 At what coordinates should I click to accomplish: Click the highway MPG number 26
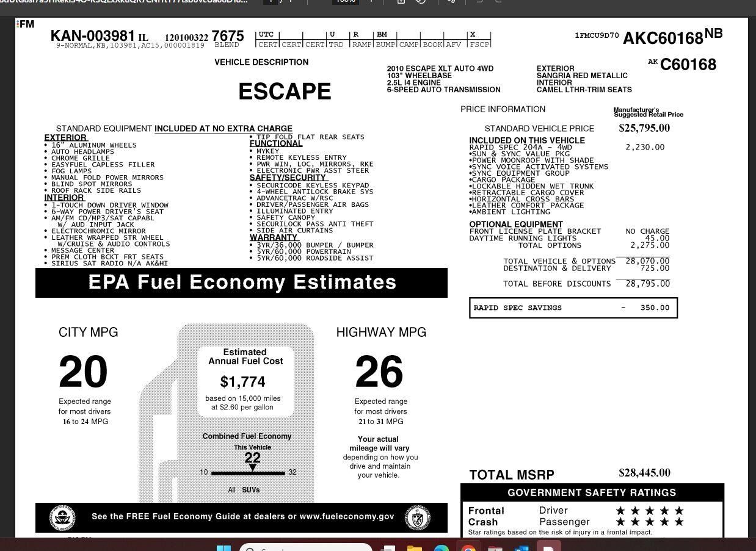point(379,372)
